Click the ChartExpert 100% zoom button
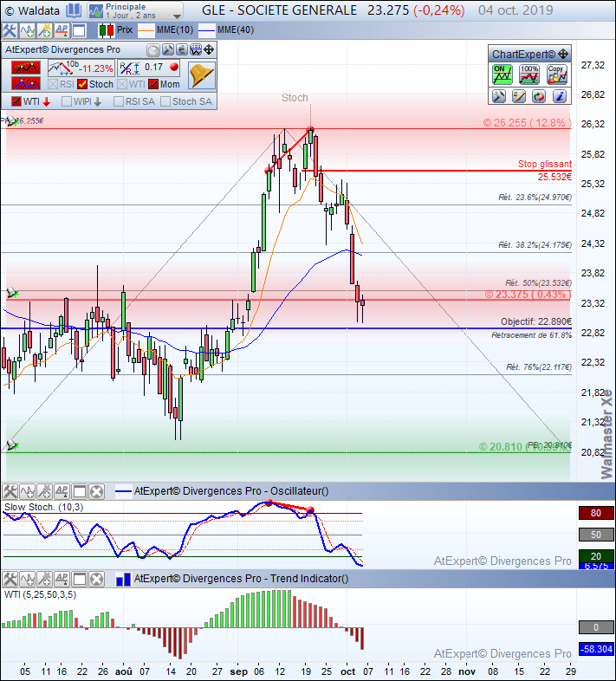 (x=529, y=75)
